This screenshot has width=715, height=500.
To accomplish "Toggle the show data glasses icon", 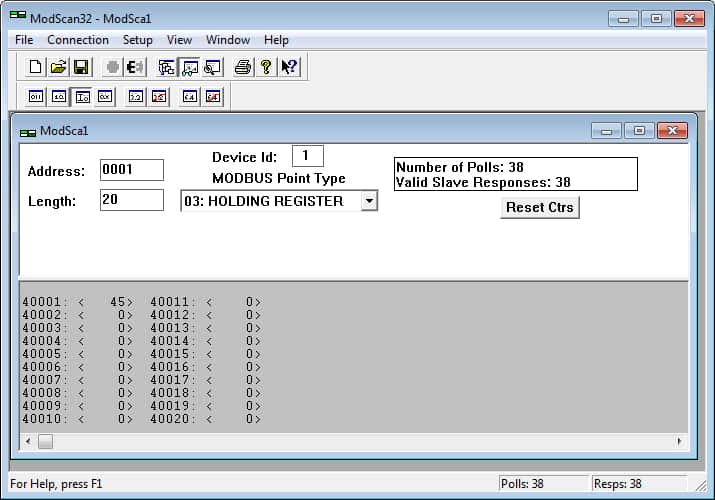I will tap(190, 67).
